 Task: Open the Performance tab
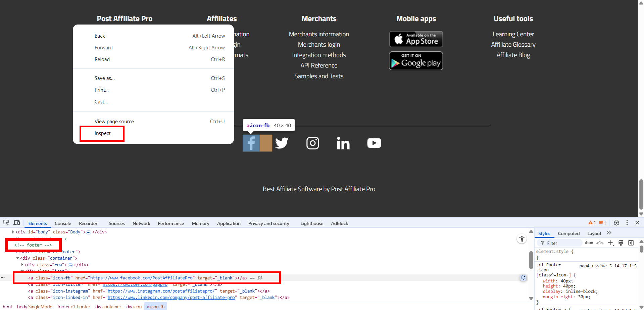[171, 223]
